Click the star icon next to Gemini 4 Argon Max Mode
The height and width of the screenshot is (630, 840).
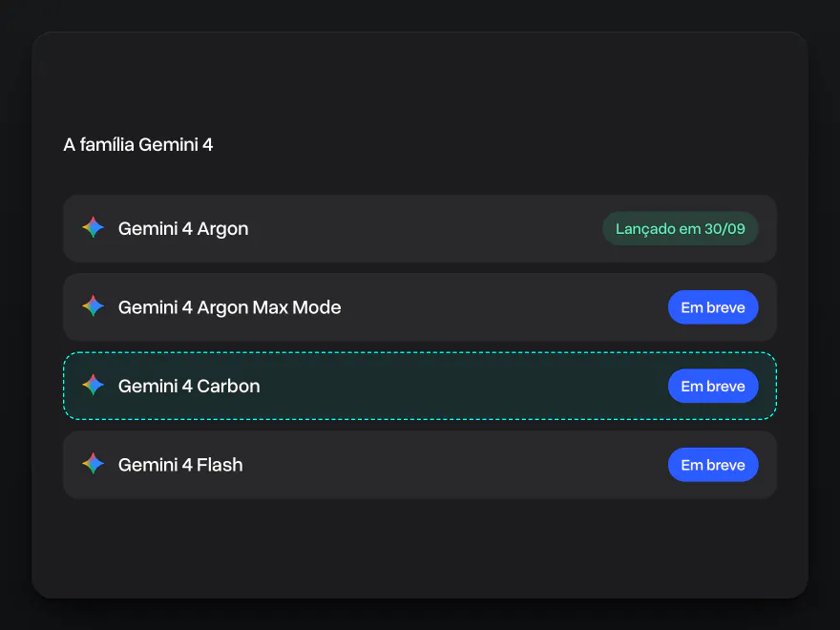94,306
